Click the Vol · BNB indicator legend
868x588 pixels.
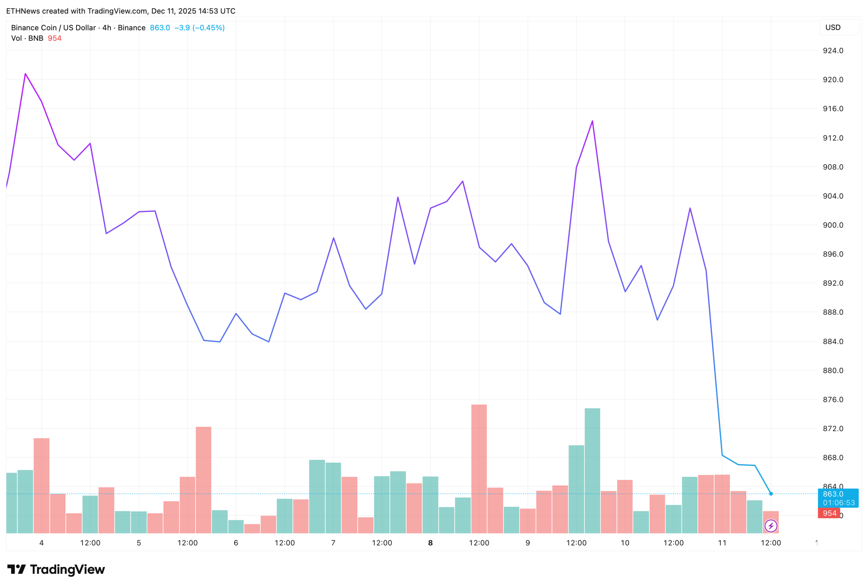coord(27,38)
